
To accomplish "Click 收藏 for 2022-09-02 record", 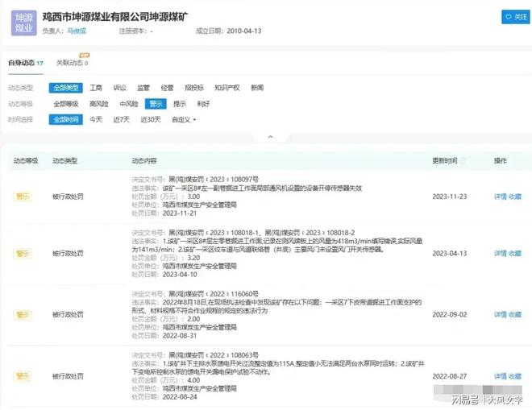I will coord(515,315).
